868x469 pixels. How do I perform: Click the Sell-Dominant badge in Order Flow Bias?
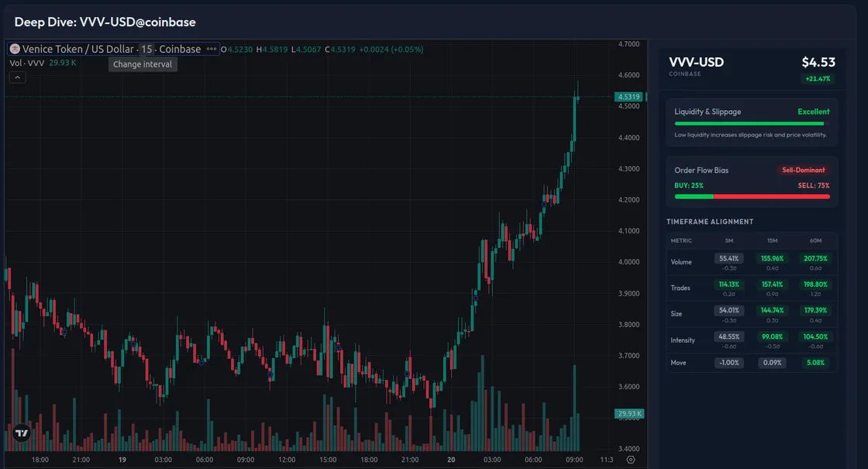pos(804,170)
